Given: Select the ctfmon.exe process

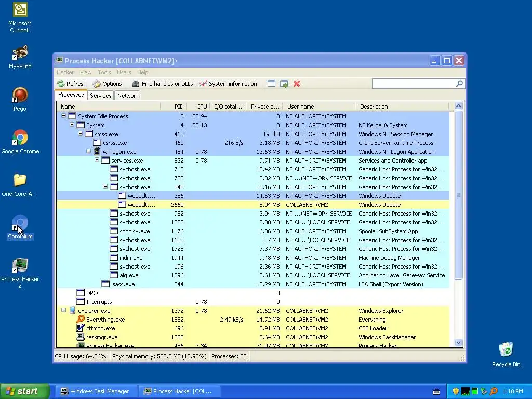Looking at the screenshot, I should tap(253, 328).
